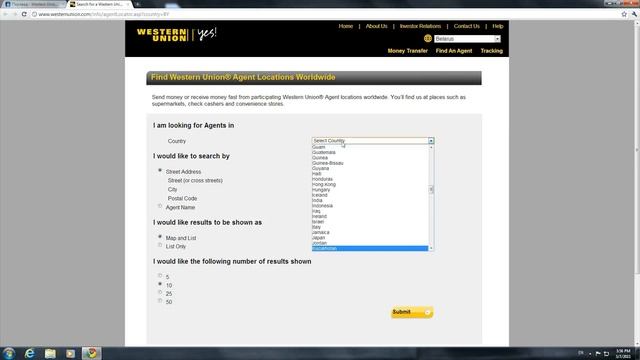Click the page's vertical scrollbar
This screenshot has height=360, width=640.
(637, 147)
